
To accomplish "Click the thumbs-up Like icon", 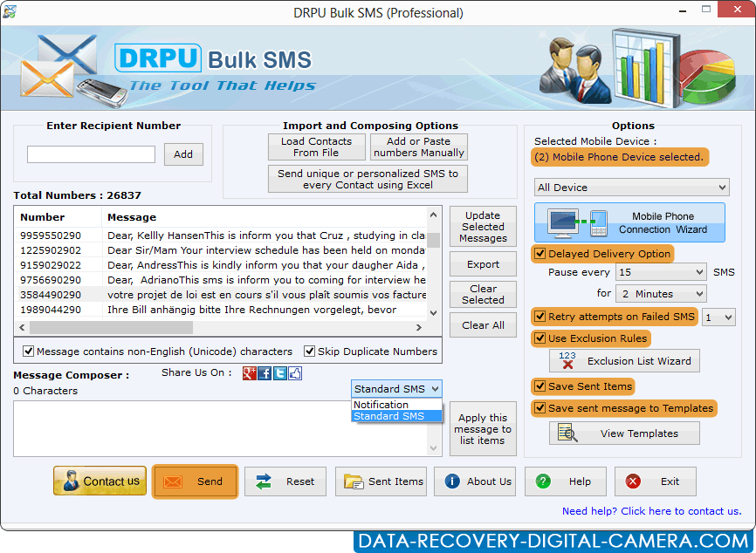I will [x=295, y=373].
